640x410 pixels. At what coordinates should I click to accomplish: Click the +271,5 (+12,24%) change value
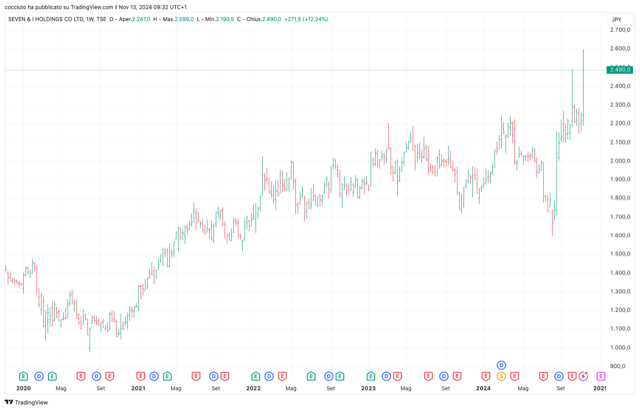click(x=306, y=19)
